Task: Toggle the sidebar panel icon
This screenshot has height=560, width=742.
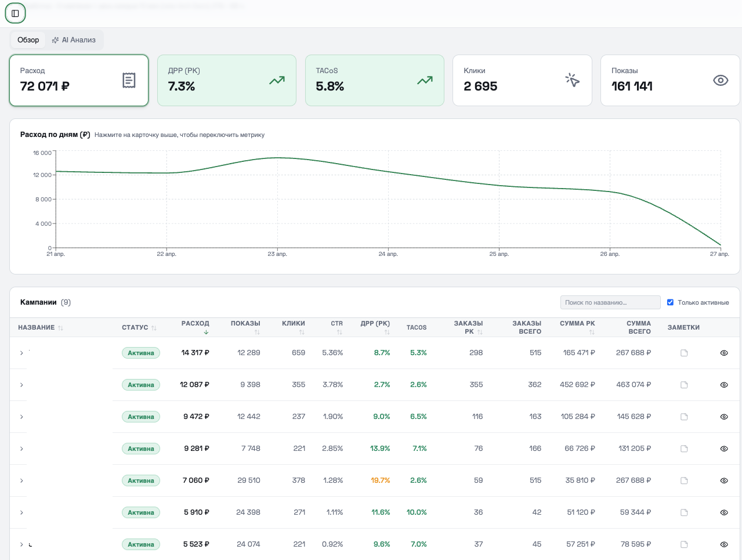Action: coord(15,13)
